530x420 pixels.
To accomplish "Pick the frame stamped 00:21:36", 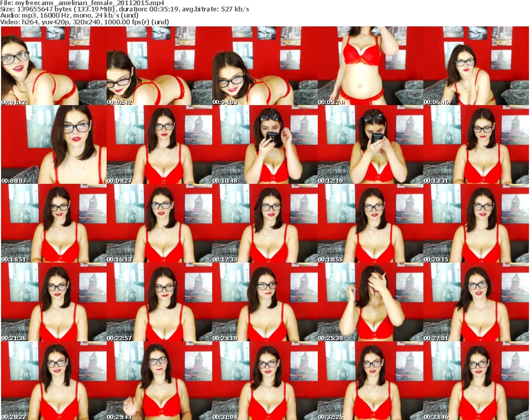I will (x=54, y=302).
